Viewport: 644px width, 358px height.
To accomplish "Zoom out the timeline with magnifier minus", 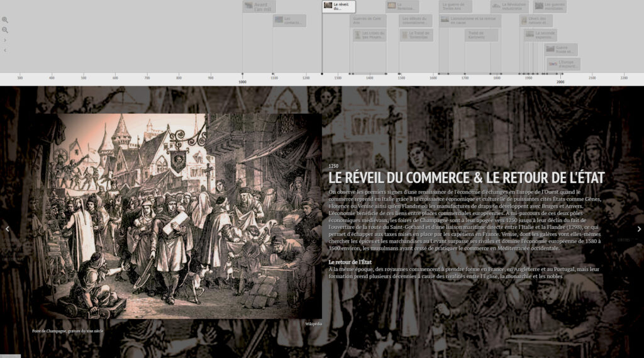I will pos(5,30).
